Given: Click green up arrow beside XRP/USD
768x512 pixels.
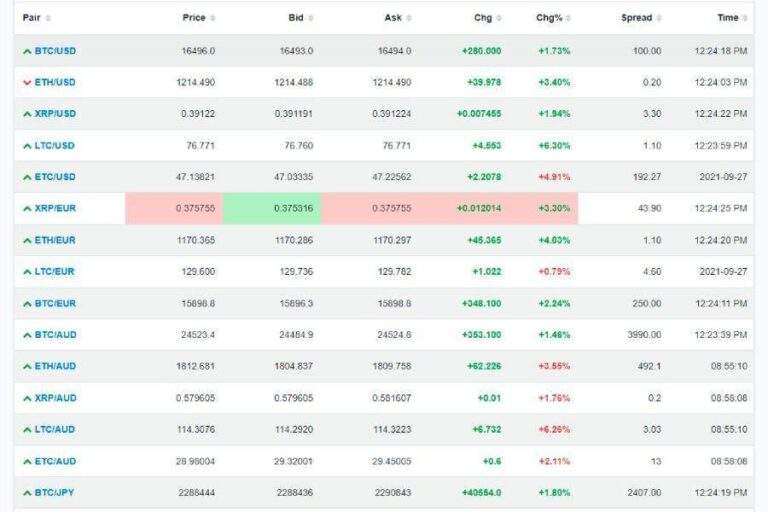Looking at the screenshot, I should pyautogui.click(x=27, y=114).
